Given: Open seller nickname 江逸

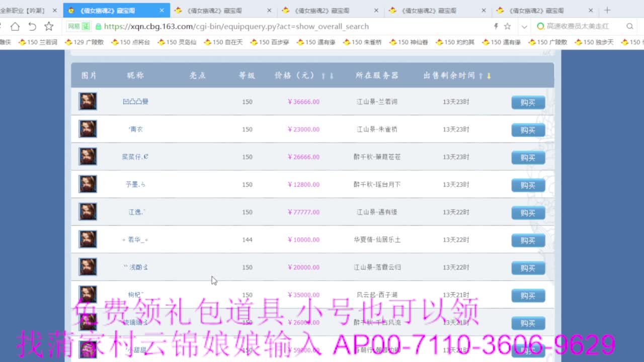Looking at the screenshot, I should point(136,212).
